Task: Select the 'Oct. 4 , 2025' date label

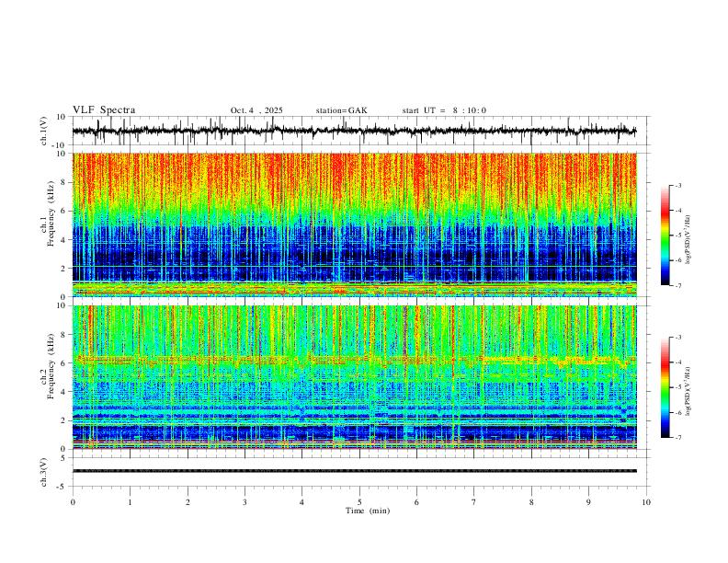Action: pos(256,110)
